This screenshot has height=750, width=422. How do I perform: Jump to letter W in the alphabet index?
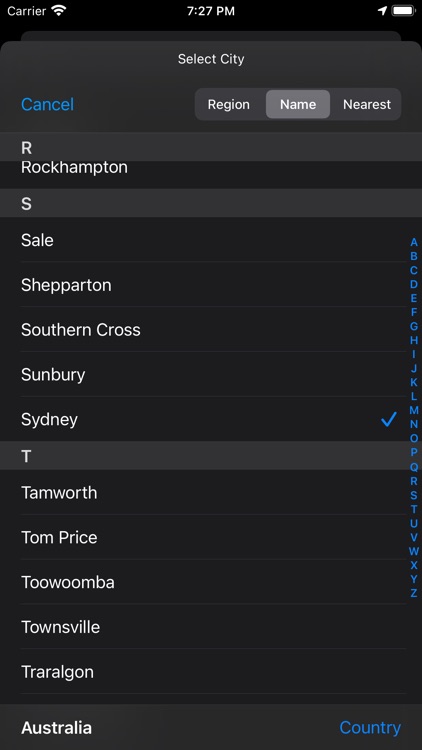coord(414,551)
